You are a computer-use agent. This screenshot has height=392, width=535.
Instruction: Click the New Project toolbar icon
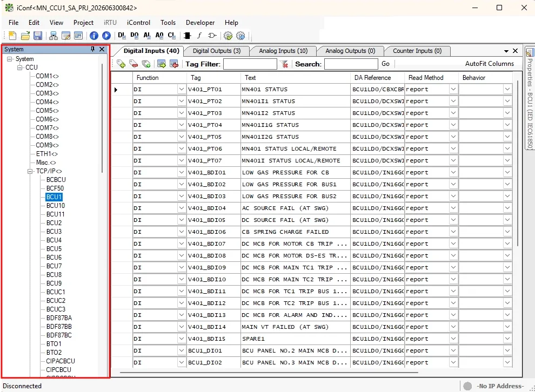coord(12,36)
